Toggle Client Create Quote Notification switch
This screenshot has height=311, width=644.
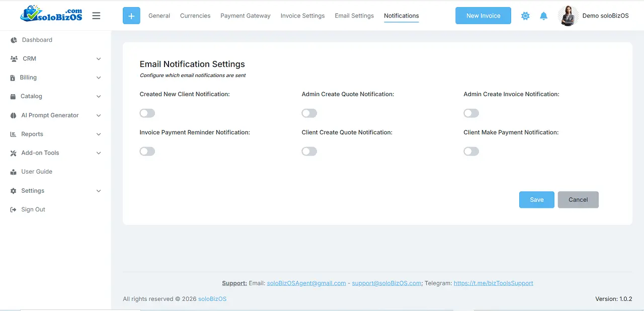pyautogui.click(x=309, y=151)
